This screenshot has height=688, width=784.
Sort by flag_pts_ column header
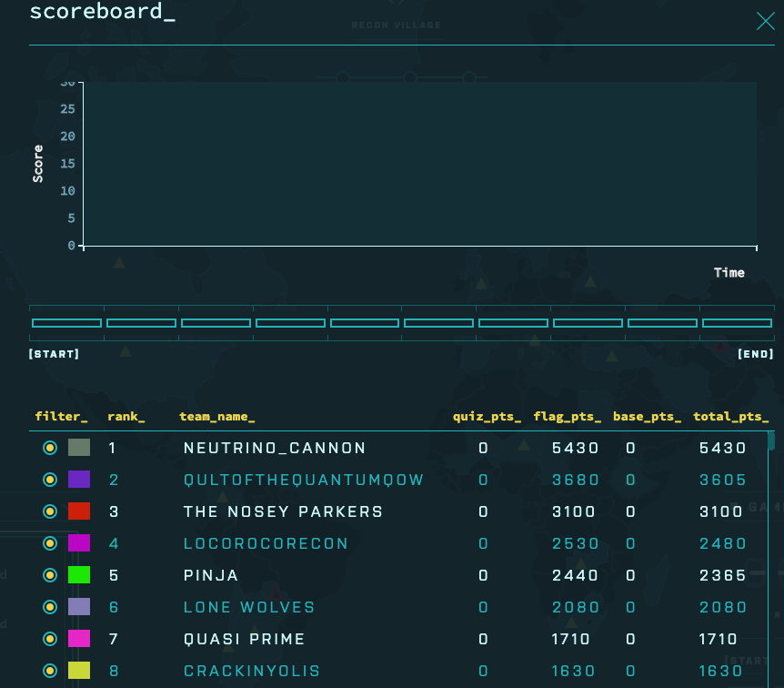pos(567,417)
